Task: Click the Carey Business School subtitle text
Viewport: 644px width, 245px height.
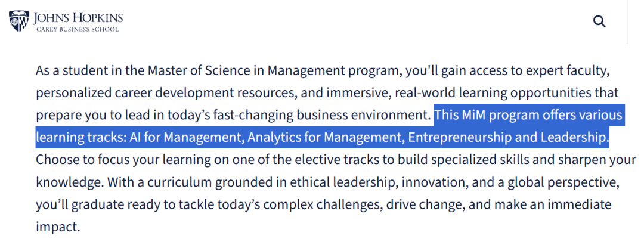Action: point(78,29)
